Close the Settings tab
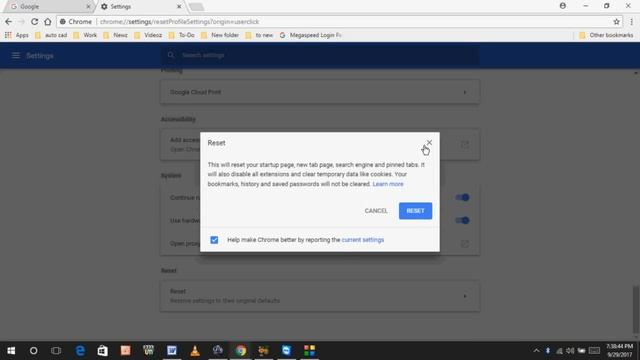640x360 pixels. pos(179,7)
